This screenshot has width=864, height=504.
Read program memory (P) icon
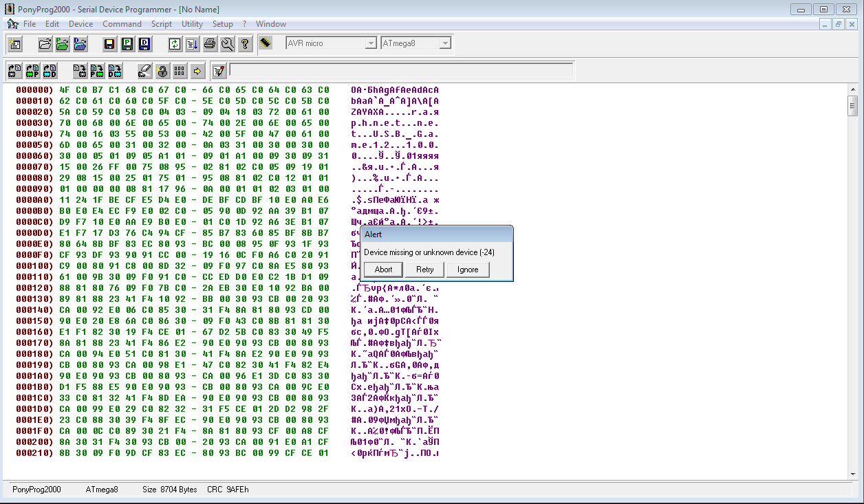pyautogui.click(x=32, y=70)
